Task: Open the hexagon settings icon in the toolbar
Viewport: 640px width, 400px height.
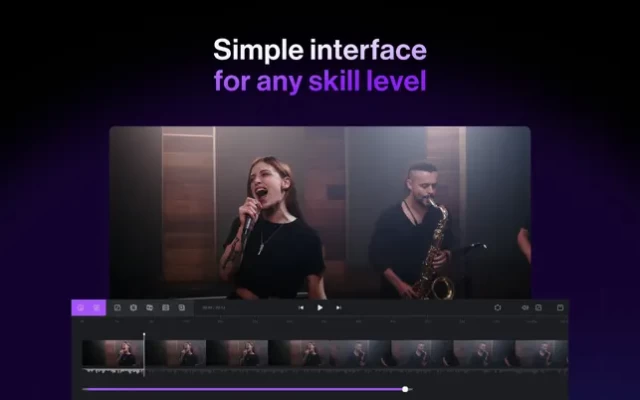Action: pos(497,308)
